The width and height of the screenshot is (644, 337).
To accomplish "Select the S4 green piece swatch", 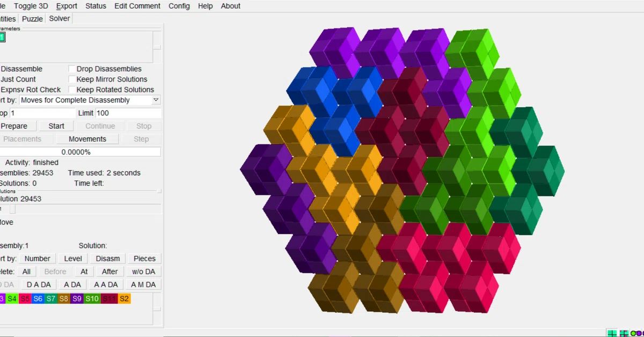I will 12,298.
